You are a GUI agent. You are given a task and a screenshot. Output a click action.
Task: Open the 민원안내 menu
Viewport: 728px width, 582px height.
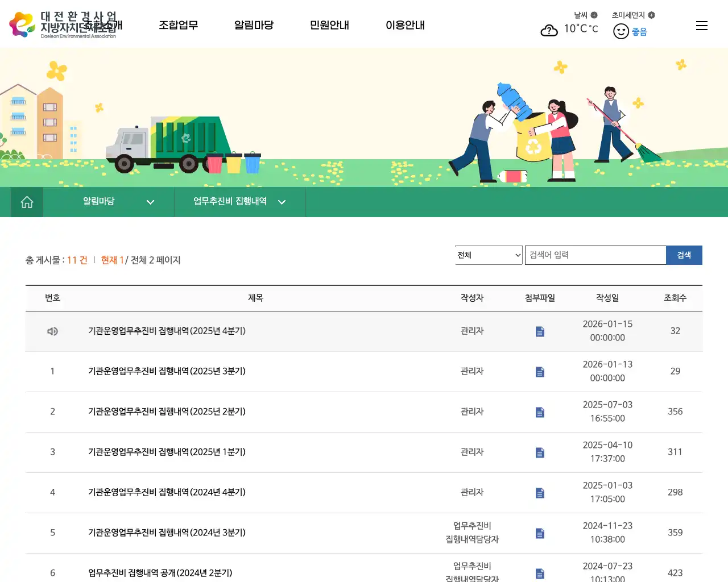329,25
